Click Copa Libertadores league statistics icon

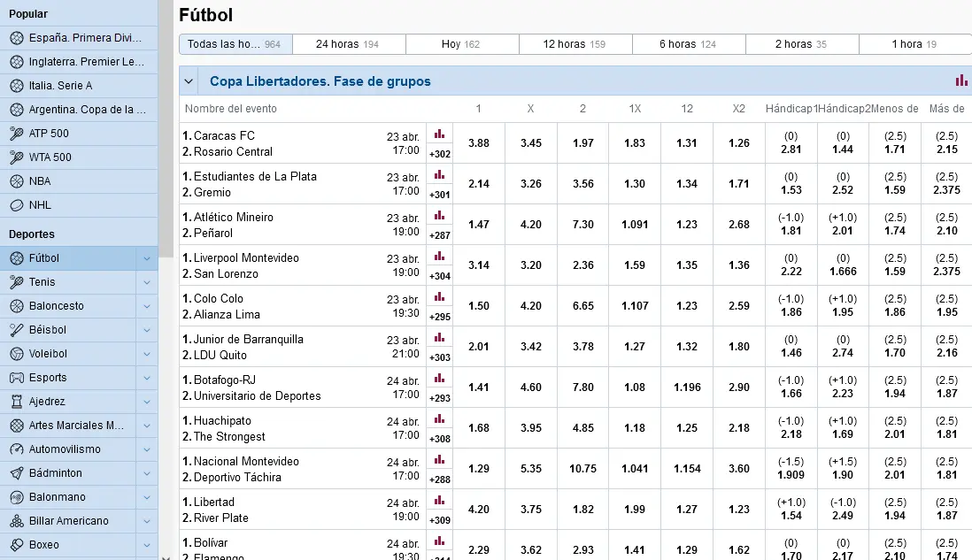[960, 81]
